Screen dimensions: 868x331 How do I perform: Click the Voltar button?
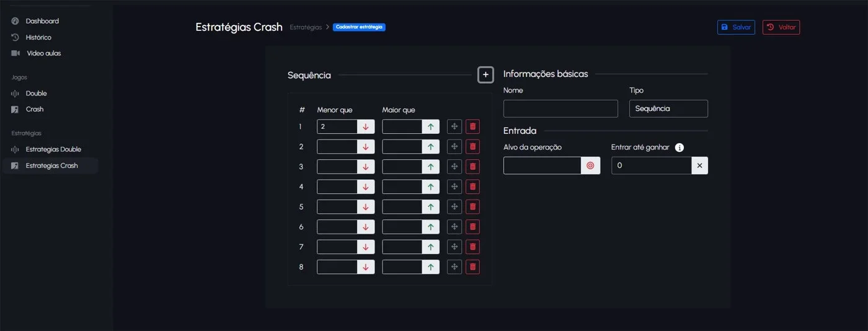pos(781,27)
